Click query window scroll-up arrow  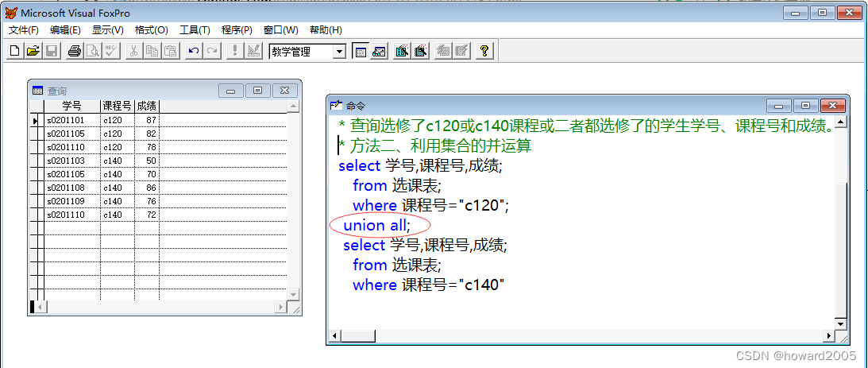[x=293, y=106]
